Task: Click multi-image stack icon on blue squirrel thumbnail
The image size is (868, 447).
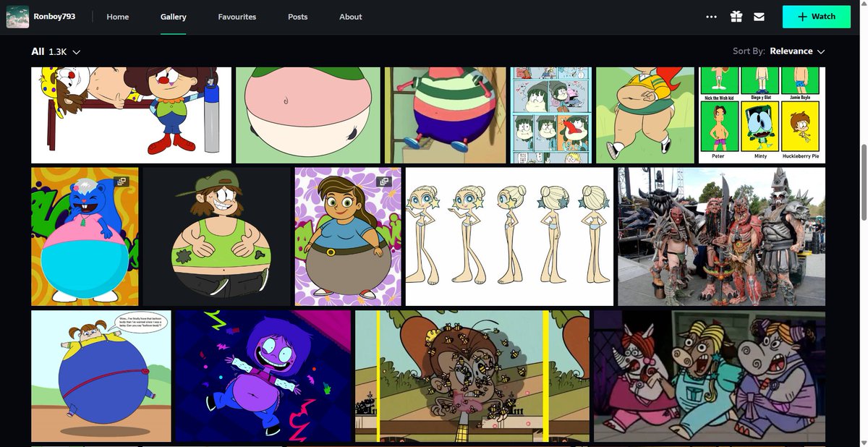Action: pyautogui.click(x=122, y=182)
